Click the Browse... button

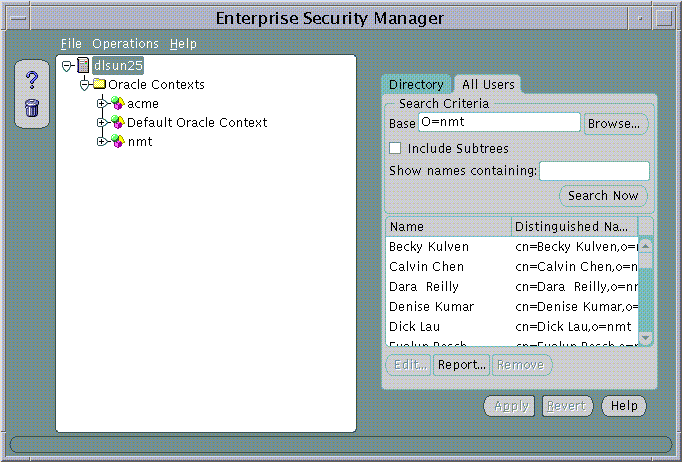[x=616, y=124]
